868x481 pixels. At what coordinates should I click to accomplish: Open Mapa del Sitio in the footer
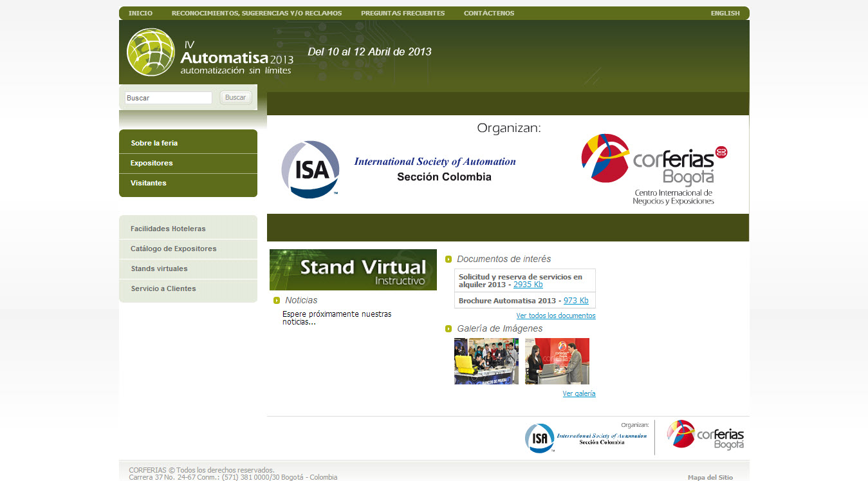710,478
